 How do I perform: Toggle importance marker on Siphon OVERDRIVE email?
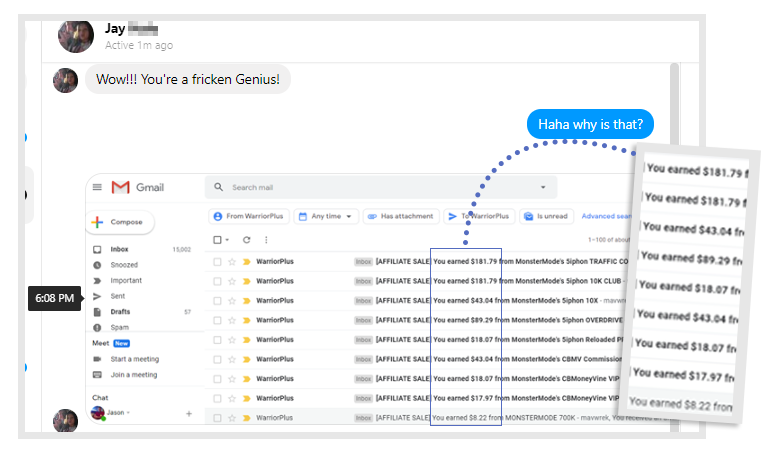tap(246, 320)
